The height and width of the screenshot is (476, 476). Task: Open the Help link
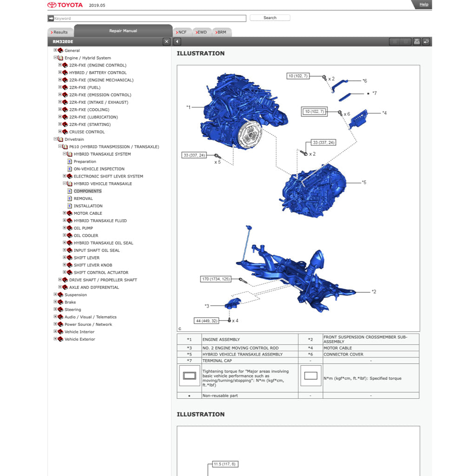pyautogui.click(x=423, y=4)
